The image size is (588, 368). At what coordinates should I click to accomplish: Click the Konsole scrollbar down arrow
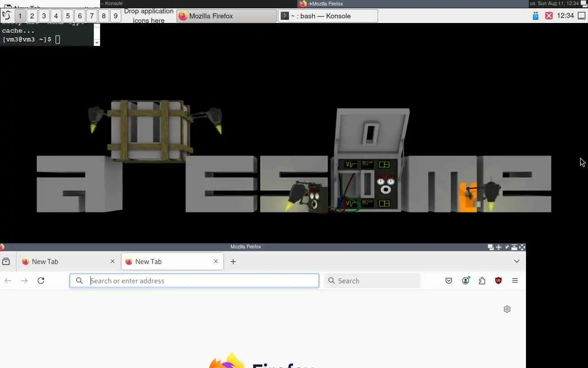click(x=96, y=42)
